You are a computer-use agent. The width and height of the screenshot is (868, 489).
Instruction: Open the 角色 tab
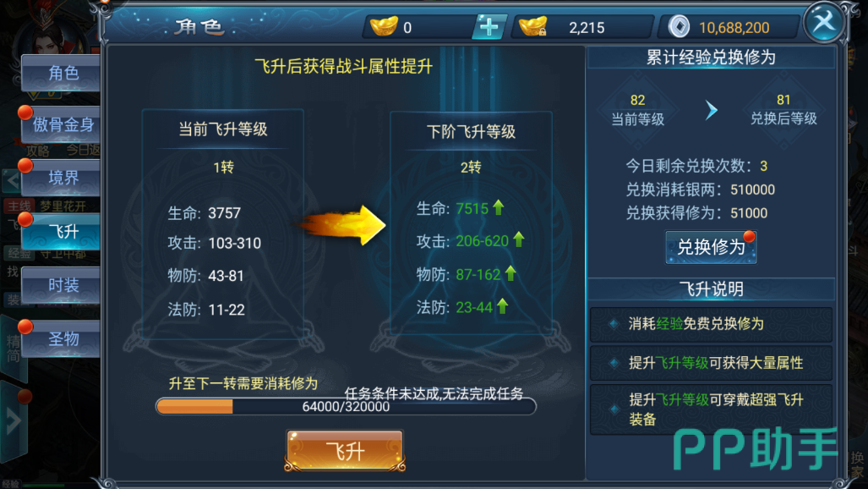pyautogui.click(x=62, y=74)
